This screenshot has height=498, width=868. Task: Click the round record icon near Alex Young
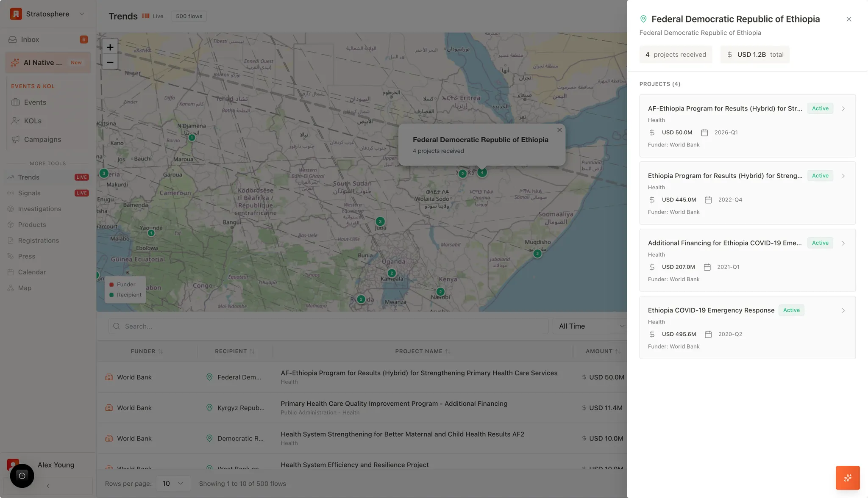(x=22, y=476)
